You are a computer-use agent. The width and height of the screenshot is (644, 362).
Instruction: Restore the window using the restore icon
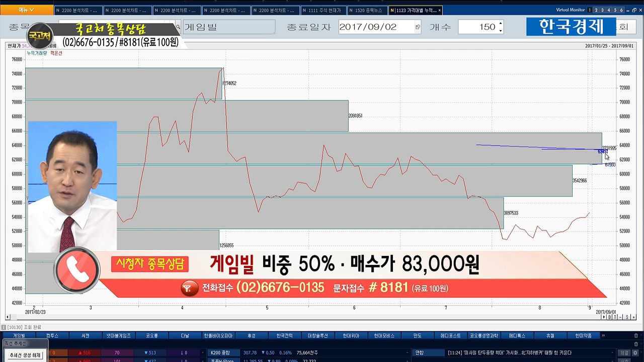click(634, 10)
